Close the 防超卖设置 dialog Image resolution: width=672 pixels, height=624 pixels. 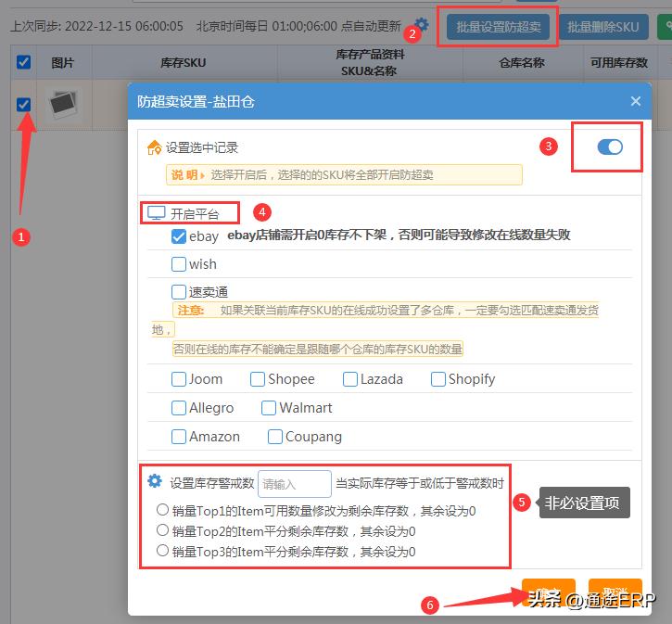point(636,101)
